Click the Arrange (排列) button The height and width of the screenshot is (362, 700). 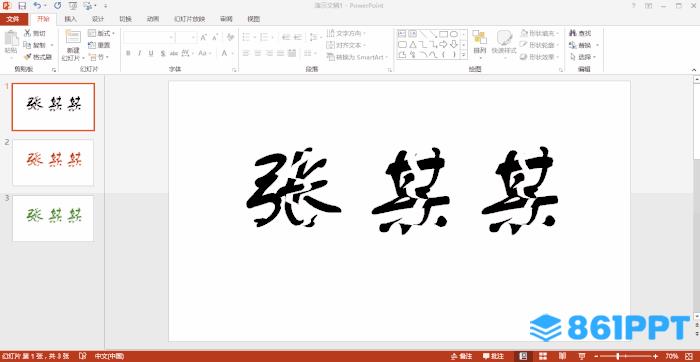479,45
